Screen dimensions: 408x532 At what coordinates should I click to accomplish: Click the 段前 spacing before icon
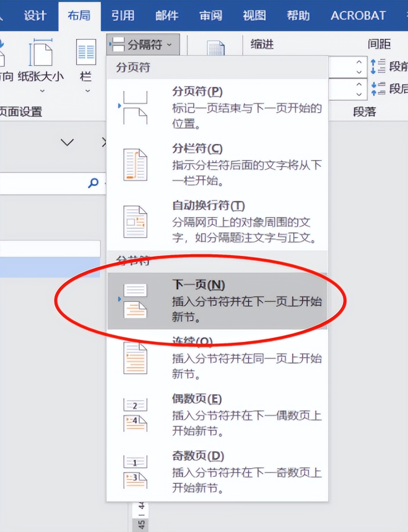(x=378, y=66)
